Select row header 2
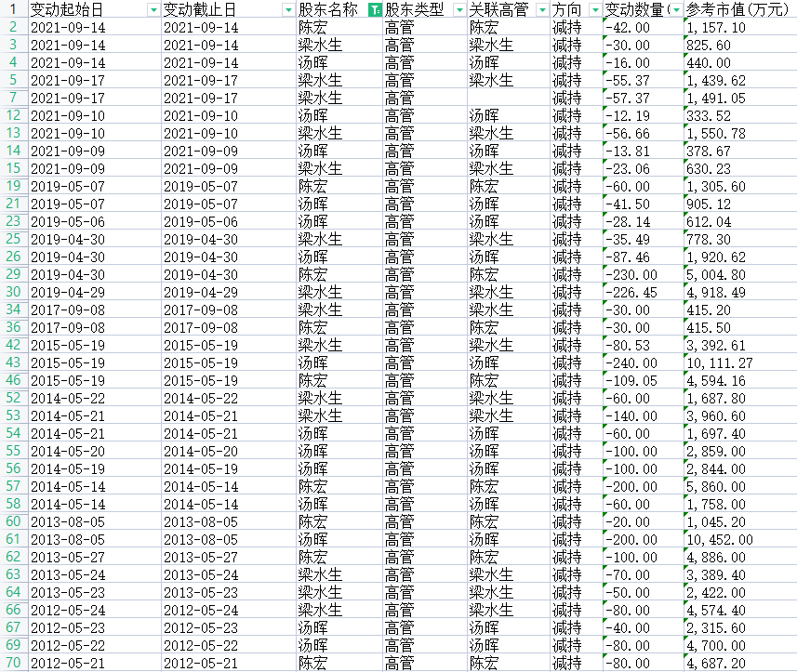797x672 pixels. pos(13,27)
